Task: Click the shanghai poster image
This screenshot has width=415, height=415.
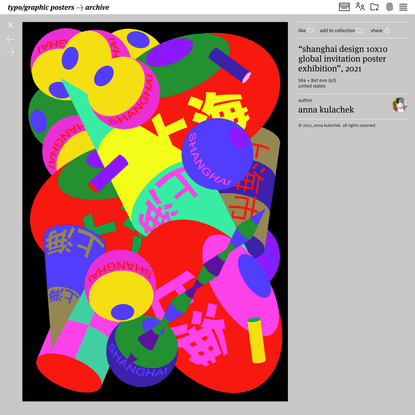Action: pos(155,212)
